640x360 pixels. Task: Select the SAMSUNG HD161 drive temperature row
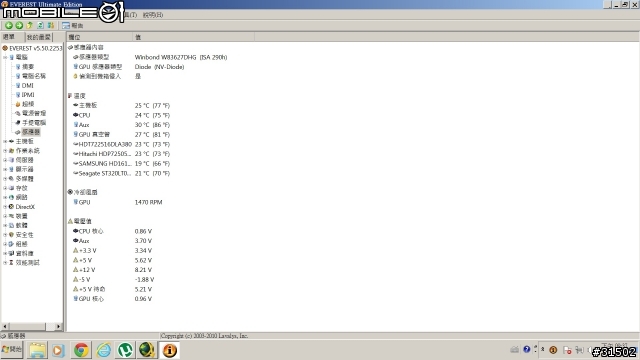tap(121, 163)
